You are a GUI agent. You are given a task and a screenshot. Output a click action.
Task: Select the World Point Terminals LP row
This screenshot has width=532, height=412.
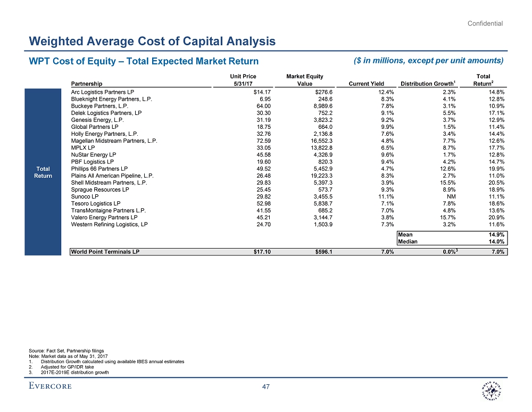pos(105,252)
